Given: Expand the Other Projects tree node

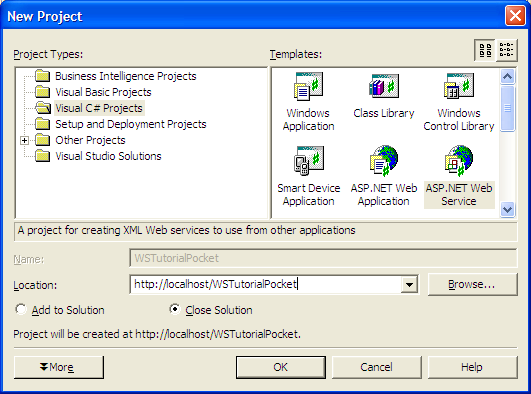Looking at the screenshot, I should (x=24, y=140).
